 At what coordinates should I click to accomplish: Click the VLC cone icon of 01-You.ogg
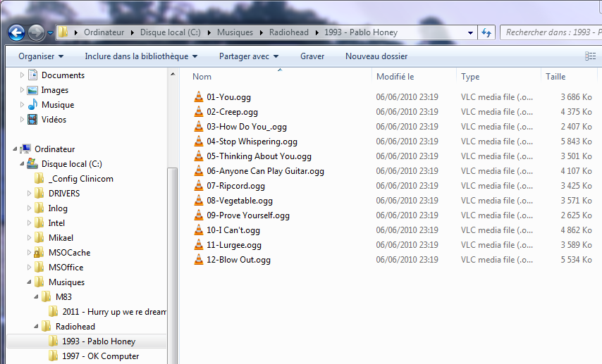pyautogui.click(x=199, y=96)
